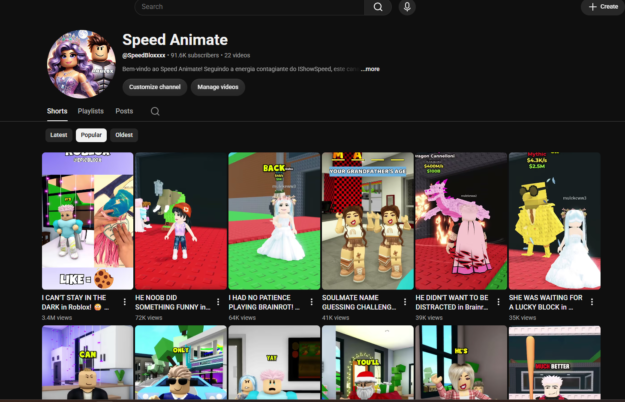Click the Speed Animate channel name

click(x=175, y=40)
